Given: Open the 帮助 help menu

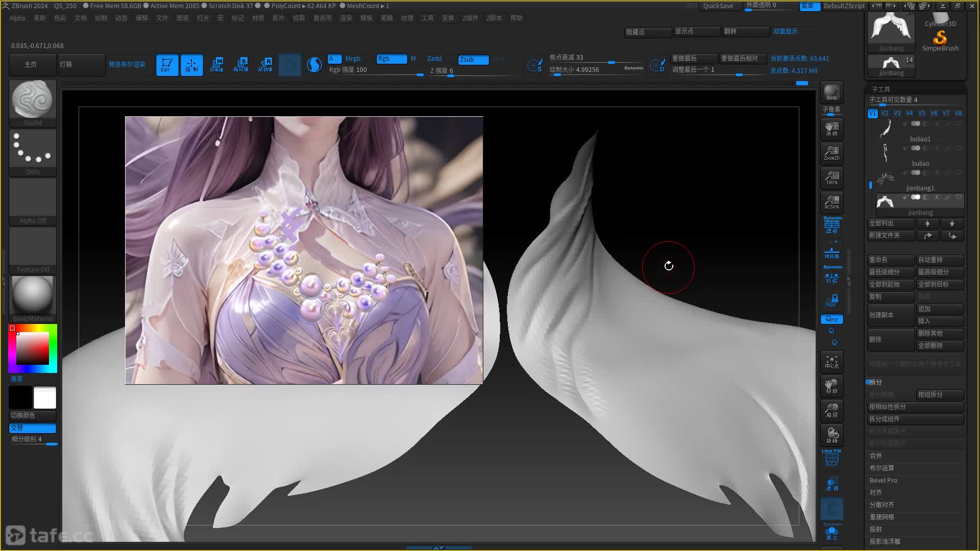Looking at the screenshot, I should pyautogui.click(x=517, y=18).
